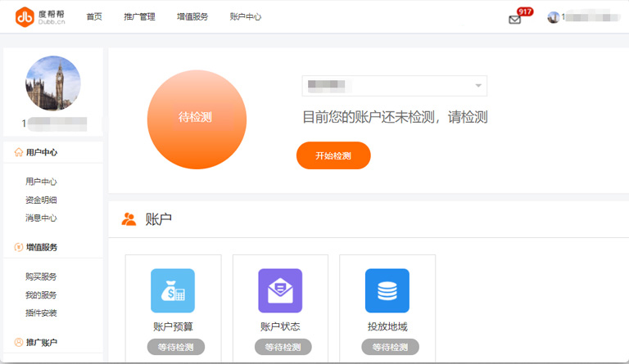Click the 度帮帮 logo icon

(x=25, y=16)
